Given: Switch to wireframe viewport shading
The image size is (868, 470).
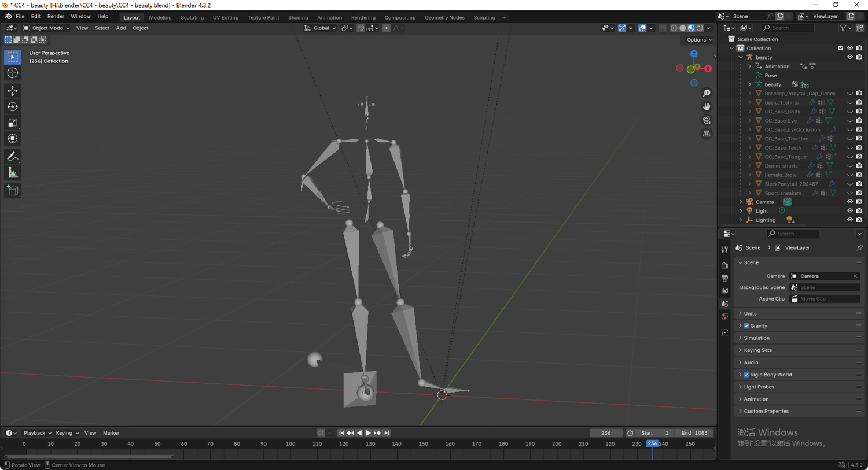Looking at the screenshot, I should (674, 28).
